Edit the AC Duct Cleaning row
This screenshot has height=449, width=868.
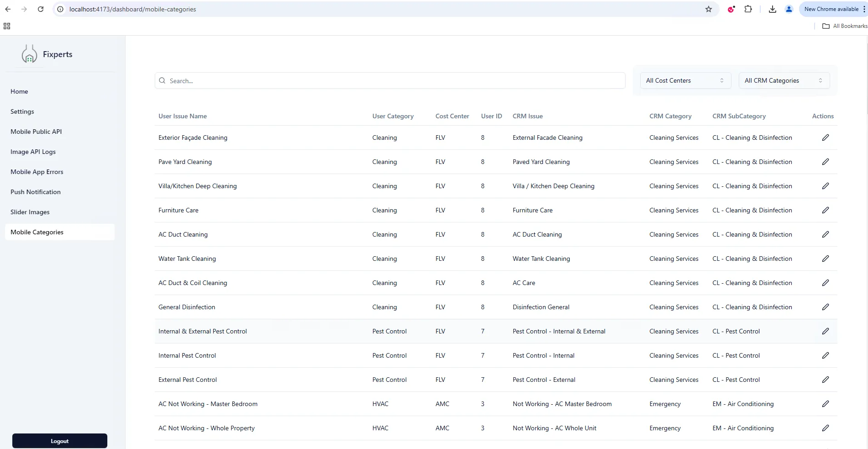tap(825, 234)
